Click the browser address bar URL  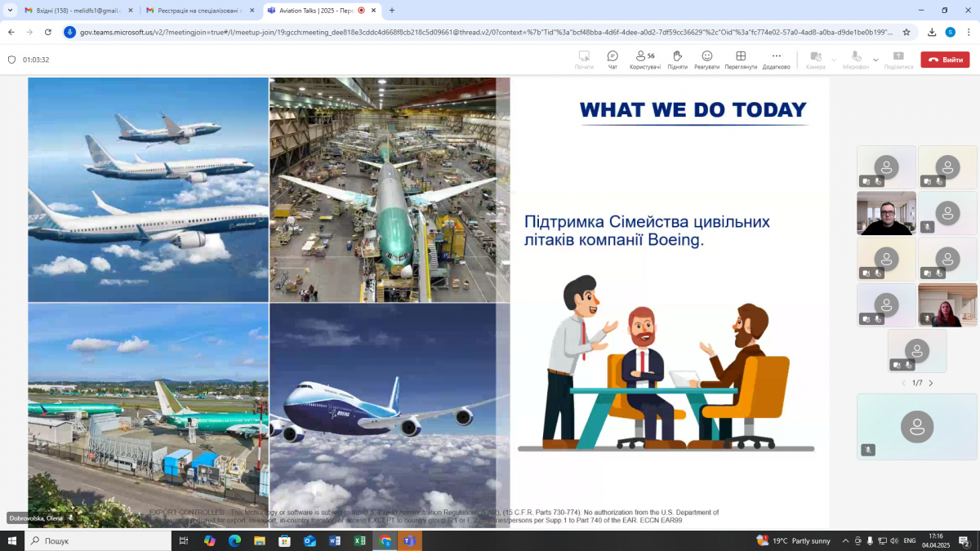click(x=482, y=32)
